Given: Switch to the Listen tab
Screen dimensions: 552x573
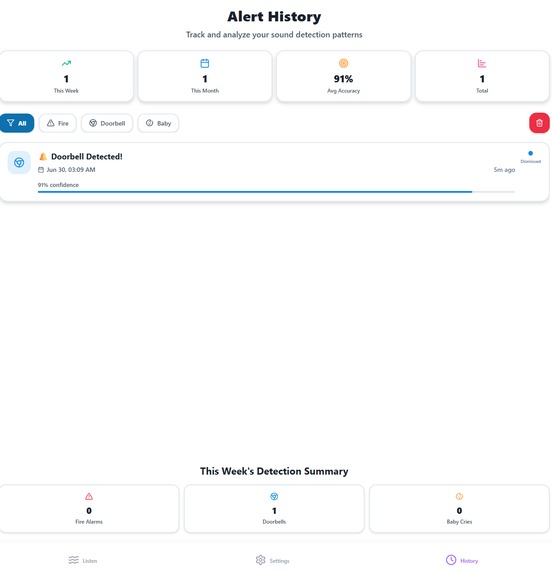Looking at the screenshot, I should point(83,560).
